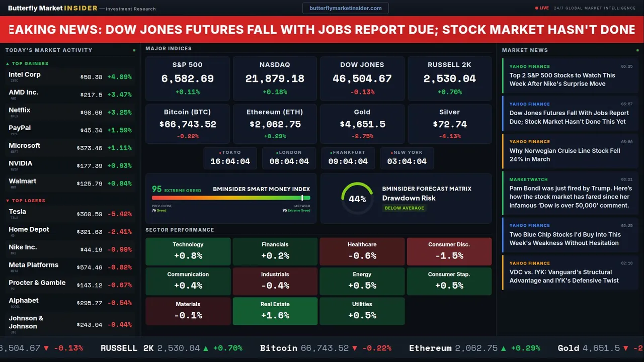The height and width of the screenshot is (362, 644).
Task: Click the red triangle beside Top Losers
Action: coord(8,201)
